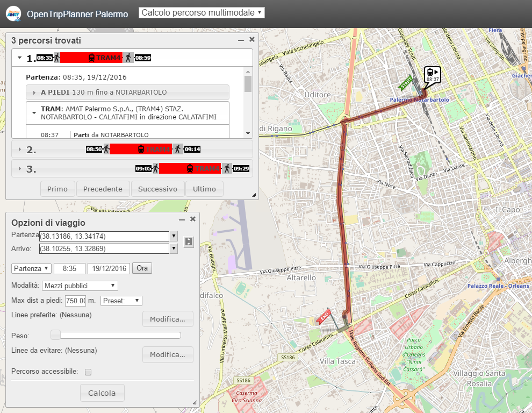Click the 8:35 time input field

(69, 268)
